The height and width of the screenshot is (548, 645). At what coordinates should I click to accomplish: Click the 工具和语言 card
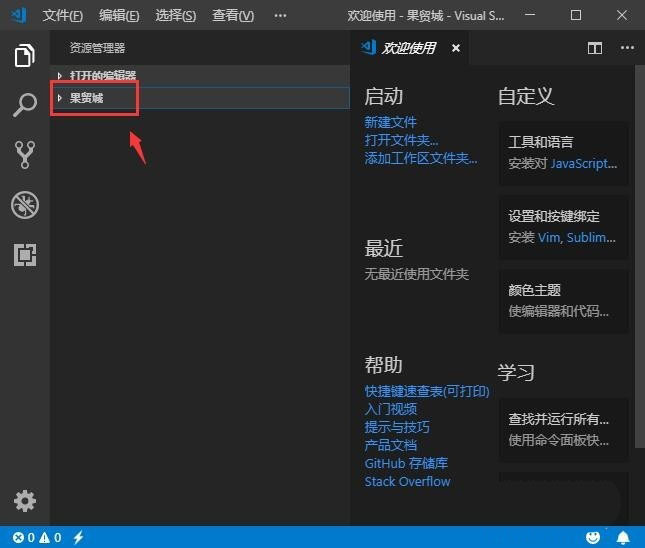564,153
